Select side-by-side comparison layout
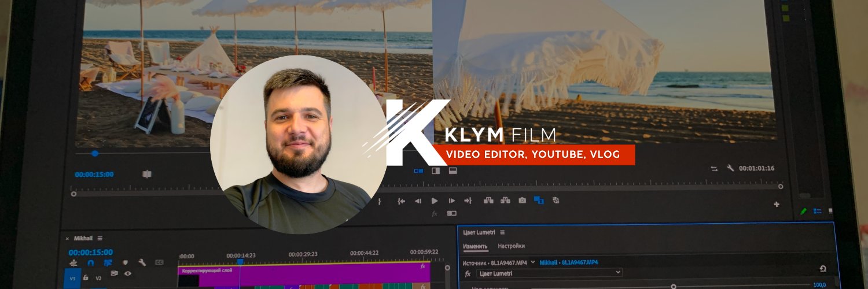 418,171
